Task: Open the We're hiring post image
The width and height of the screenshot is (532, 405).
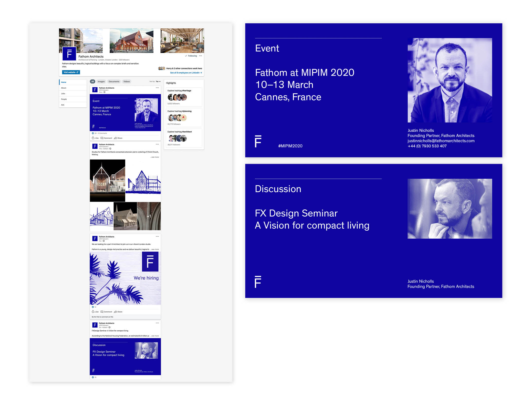Action: [125, 278]
